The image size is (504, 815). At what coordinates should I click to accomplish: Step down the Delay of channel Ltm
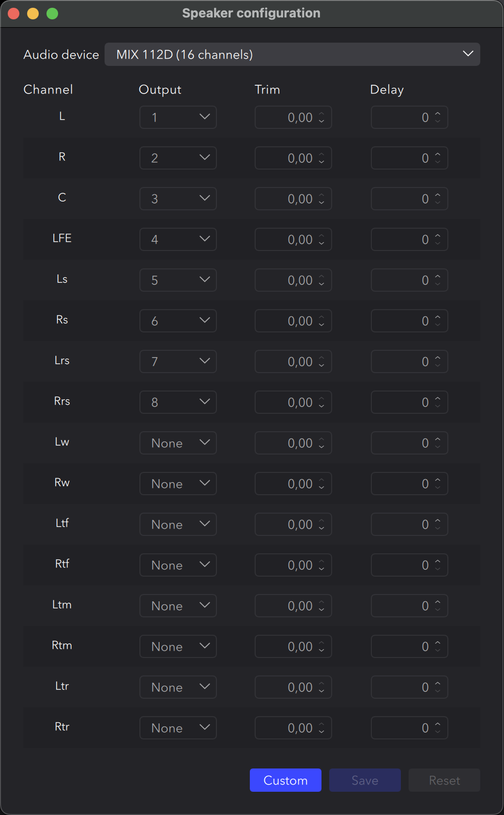pyautogui.click(x=438, y=609)
